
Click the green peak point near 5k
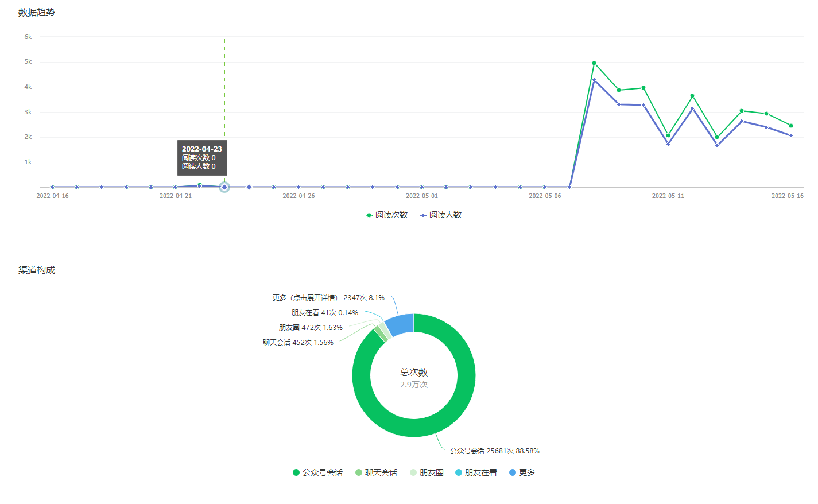594,63
